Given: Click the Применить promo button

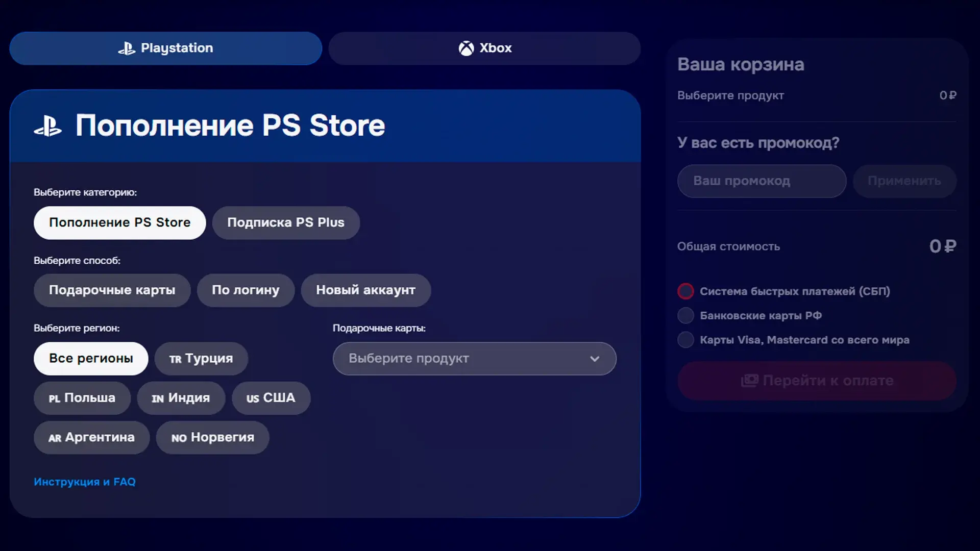Looking at the screenshot, I should pos(904,181).
